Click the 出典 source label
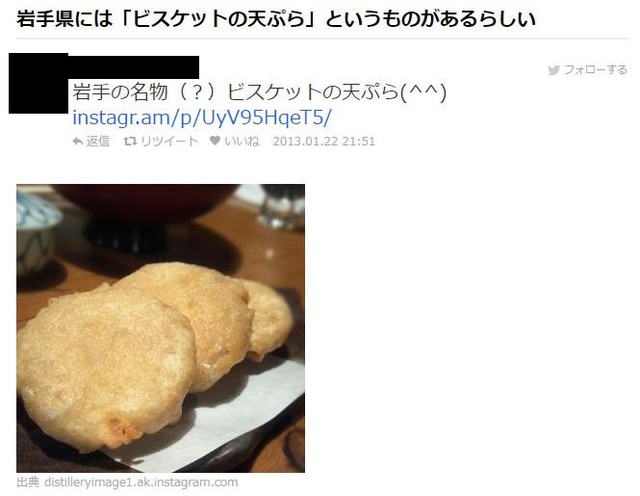 click(28, 482)
